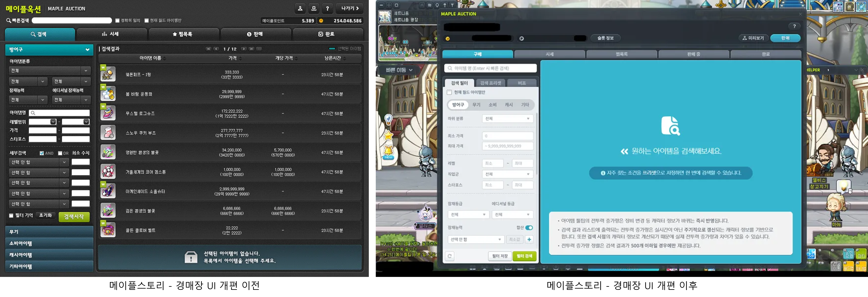Switch to the 판매 중 tab in new auction
The image size is (868, 297).
click(694, 54)
